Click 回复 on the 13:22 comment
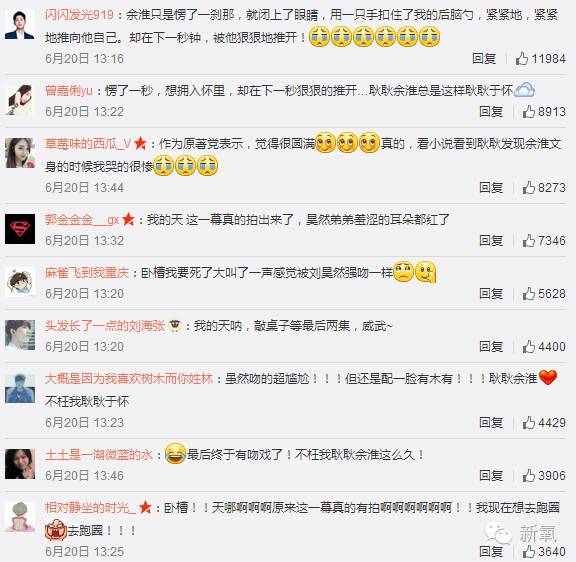The height and width of the screenshot is (562, 576). pyautogui.click(x=491, y=111)
